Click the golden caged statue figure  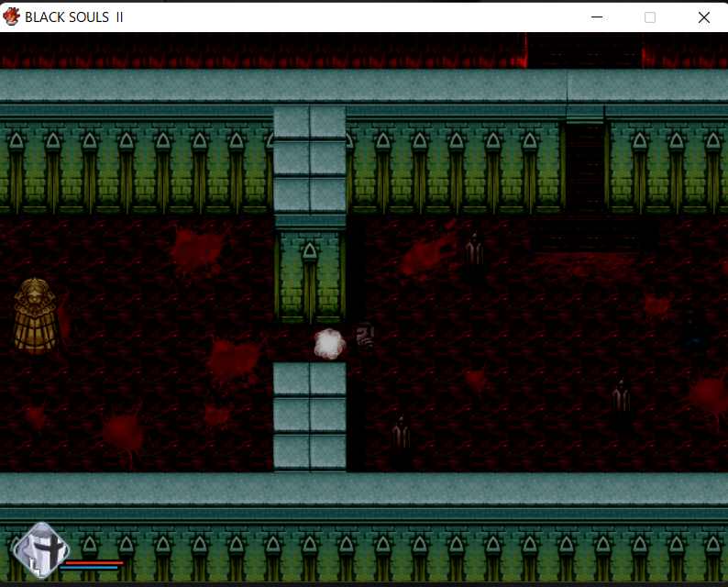pyautogui.click(x=35, y=316)
